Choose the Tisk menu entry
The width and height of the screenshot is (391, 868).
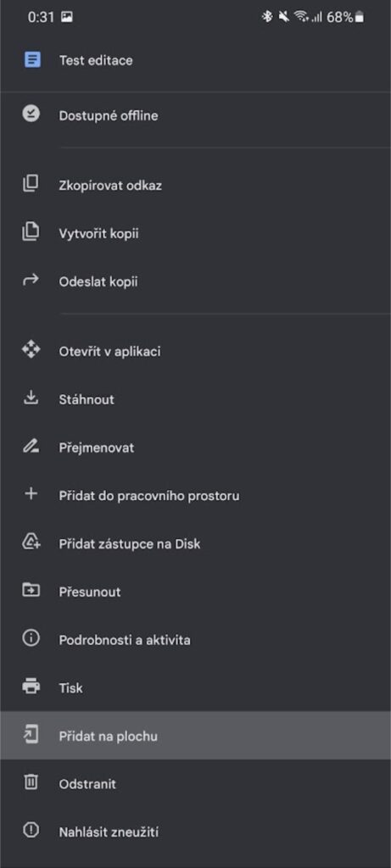[x=195, y=687]
